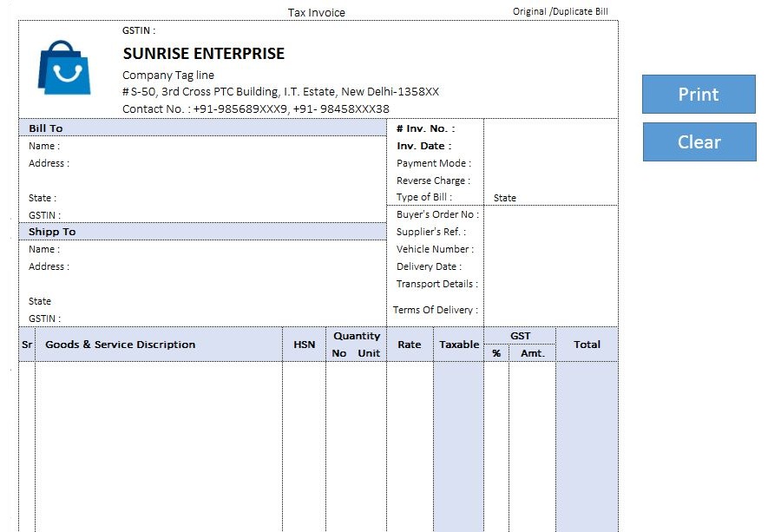Select the HSN column header
The image size is (781, 532).
point(304,345)
